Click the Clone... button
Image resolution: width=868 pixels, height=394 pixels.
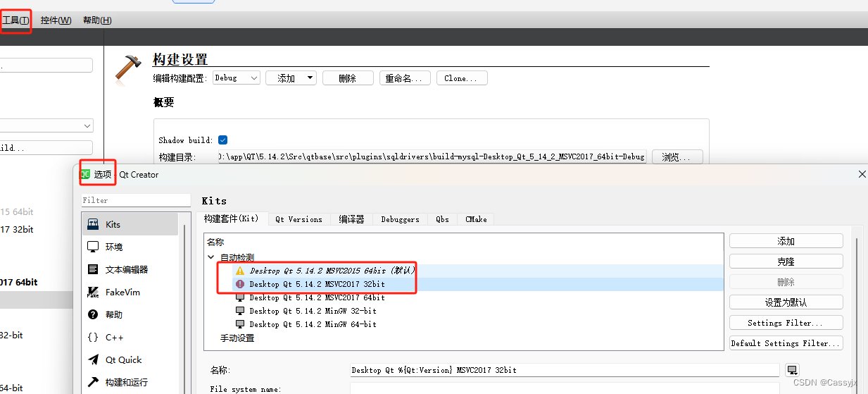462,78
